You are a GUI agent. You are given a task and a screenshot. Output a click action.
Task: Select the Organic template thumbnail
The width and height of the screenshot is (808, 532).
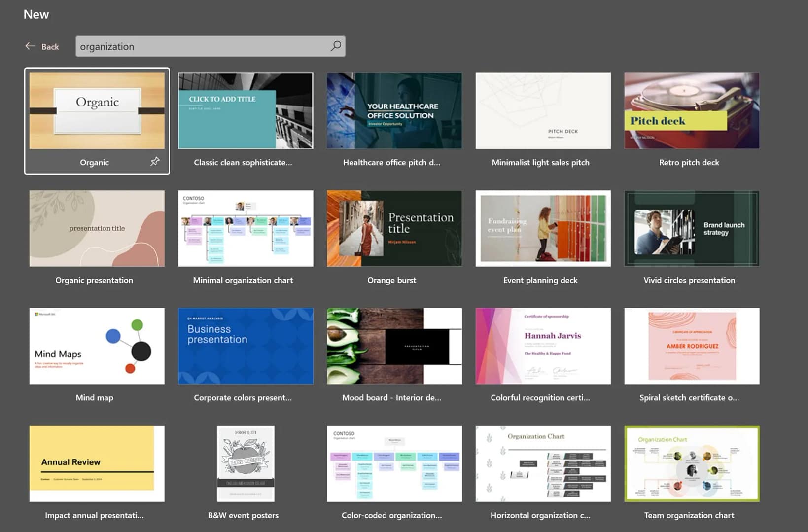pos(97,111)
